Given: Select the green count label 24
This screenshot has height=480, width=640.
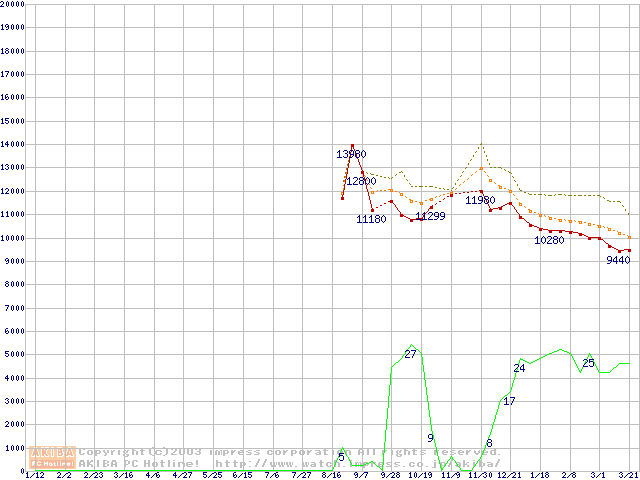Looking at the screenshot, I should click(519, 368).
